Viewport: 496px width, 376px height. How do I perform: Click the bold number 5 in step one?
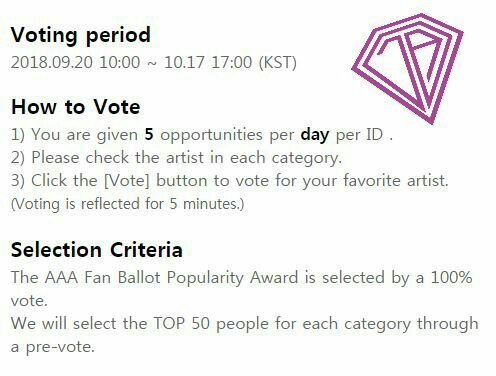(149, 134)
